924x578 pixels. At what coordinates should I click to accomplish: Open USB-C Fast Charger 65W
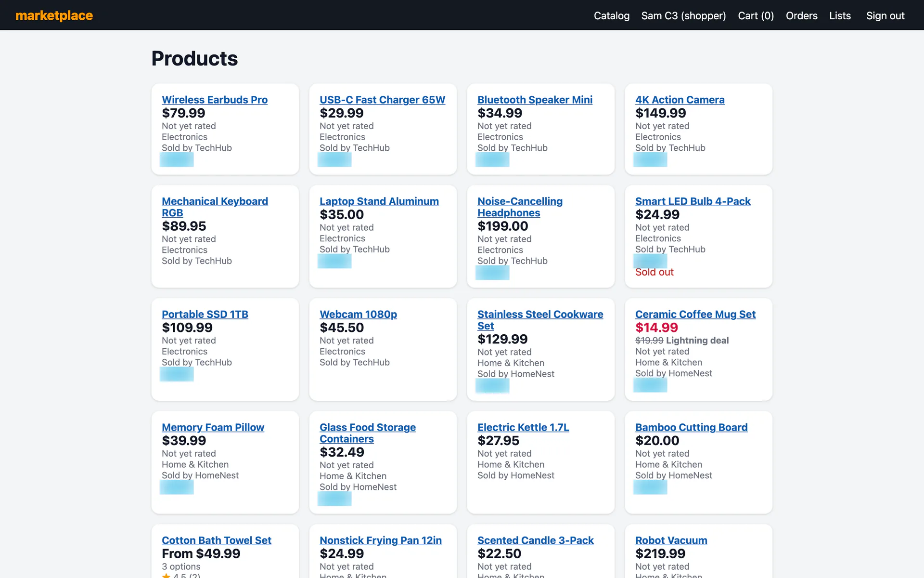[382, 100]
